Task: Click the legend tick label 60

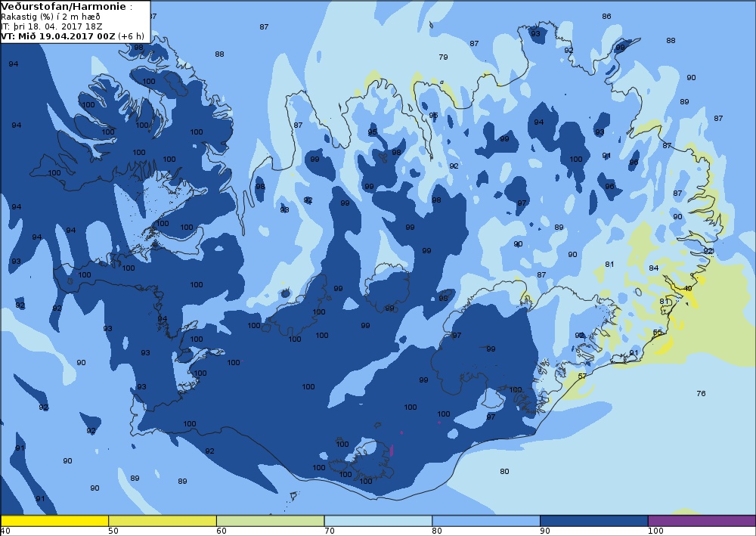Action: [x=222, y=531]
